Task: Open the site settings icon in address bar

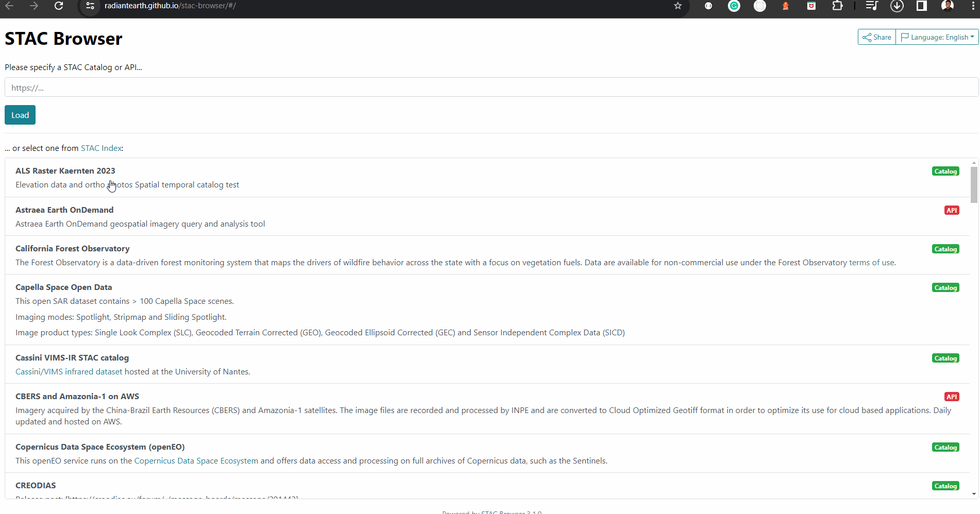Action: point(90,6)
